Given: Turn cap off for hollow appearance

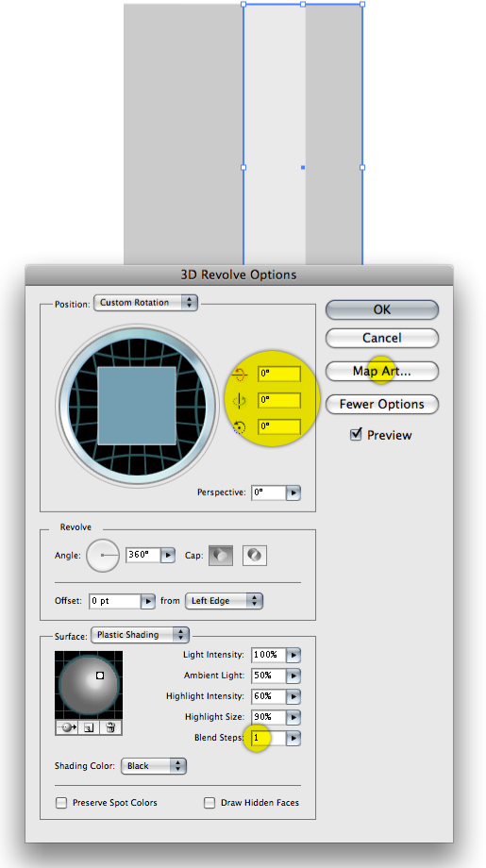Looking at the screenshot, I should (x=255, y=555).
